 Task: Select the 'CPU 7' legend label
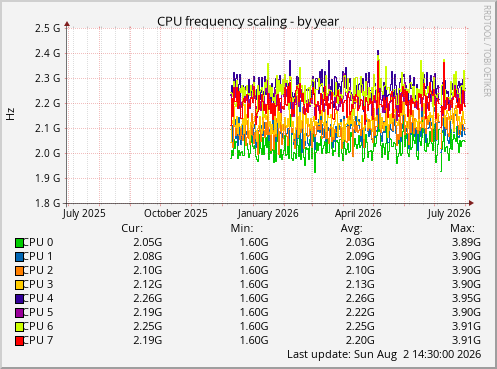38,340
